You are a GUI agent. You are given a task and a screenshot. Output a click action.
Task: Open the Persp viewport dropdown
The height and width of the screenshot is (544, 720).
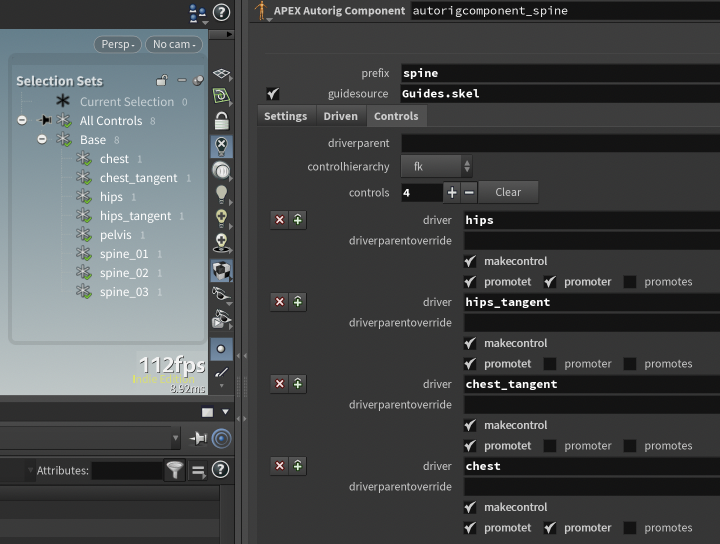click(x=118, y=44)
